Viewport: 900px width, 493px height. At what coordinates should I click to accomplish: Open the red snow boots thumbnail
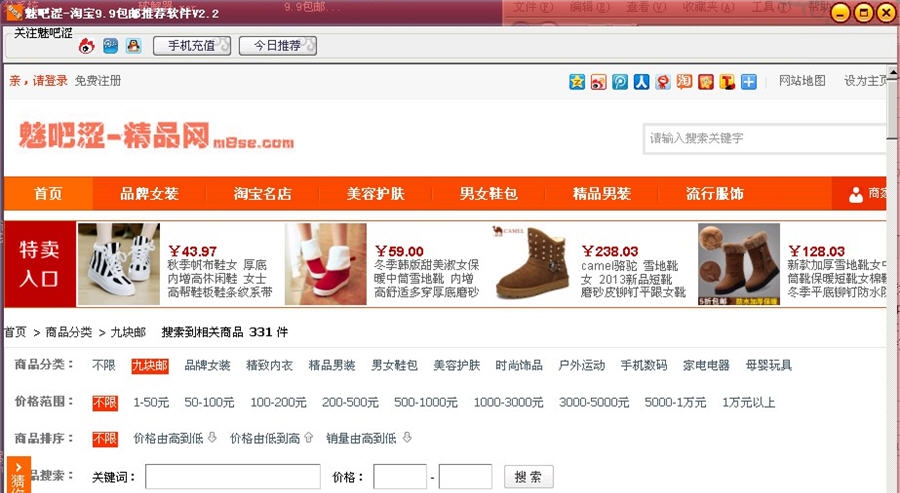(x=325, y=264)
